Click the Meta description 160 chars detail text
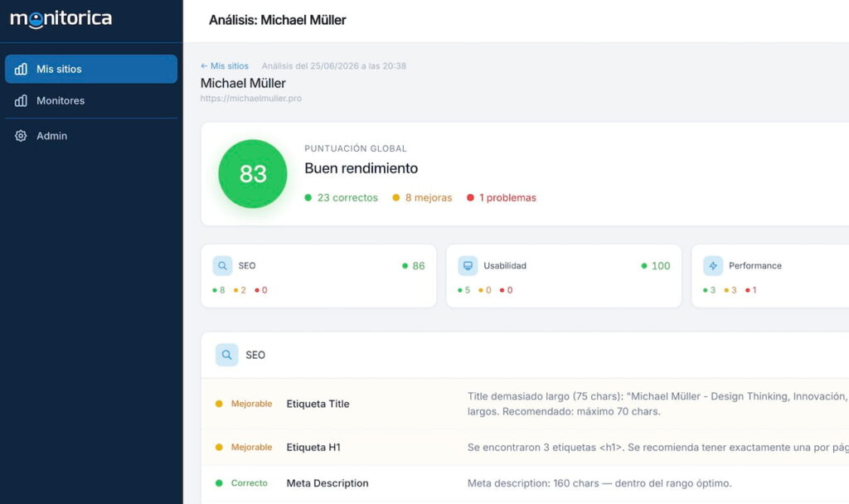The image size is (849, 504). (599, 483)
